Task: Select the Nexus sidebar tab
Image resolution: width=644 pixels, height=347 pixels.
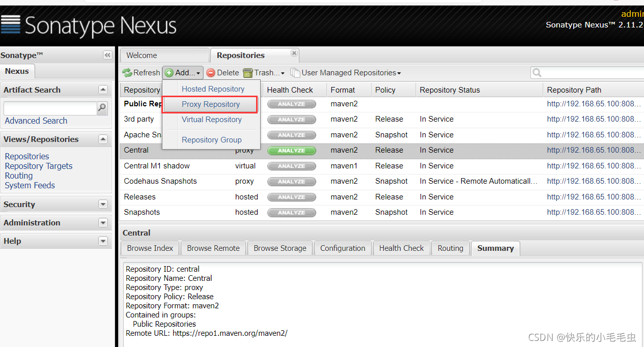Action: pyautogui.click(x=17, y=71)
